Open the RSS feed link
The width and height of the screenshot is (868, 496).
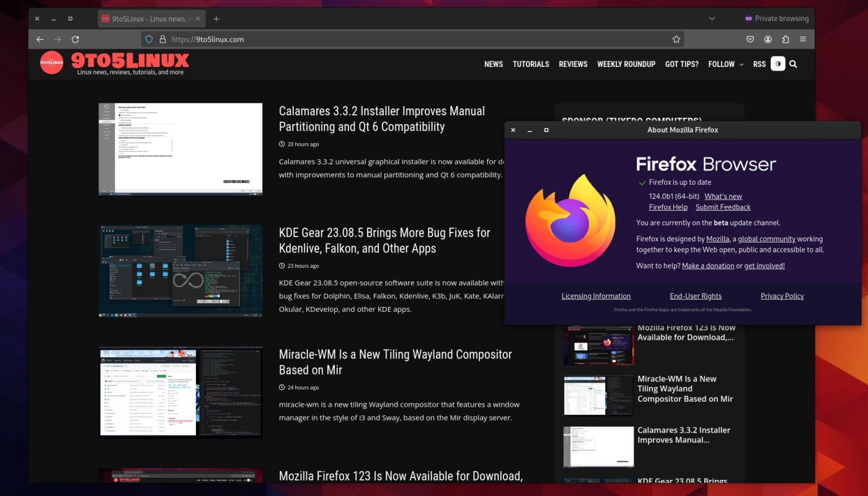point(759,64)
